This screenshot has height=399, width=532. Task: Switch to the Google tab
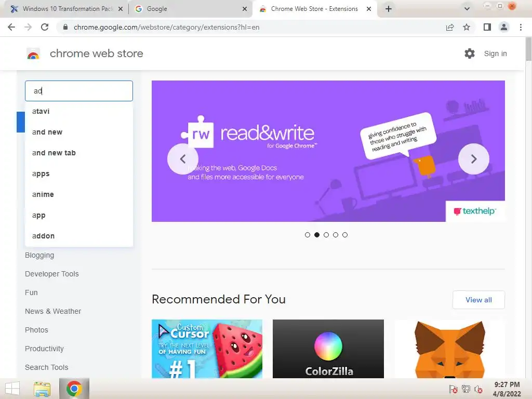click(191, 9)
